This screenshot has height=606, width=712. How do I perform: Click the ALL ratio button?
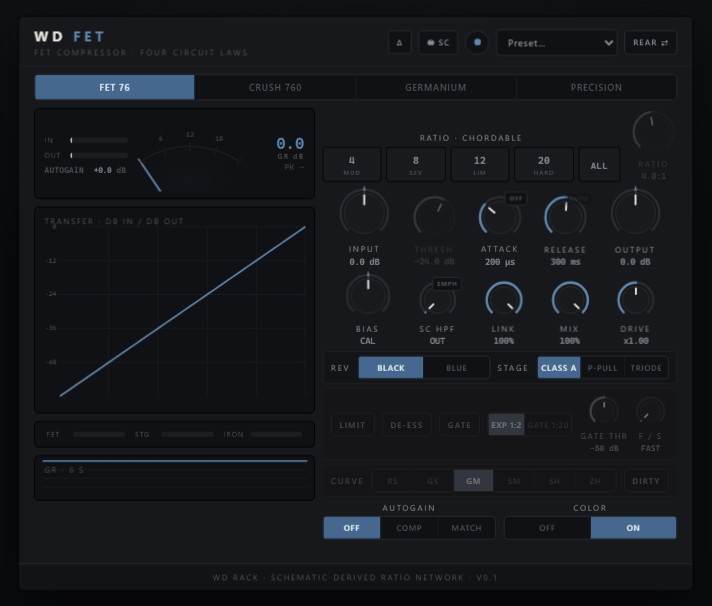(x=599, y=165)
